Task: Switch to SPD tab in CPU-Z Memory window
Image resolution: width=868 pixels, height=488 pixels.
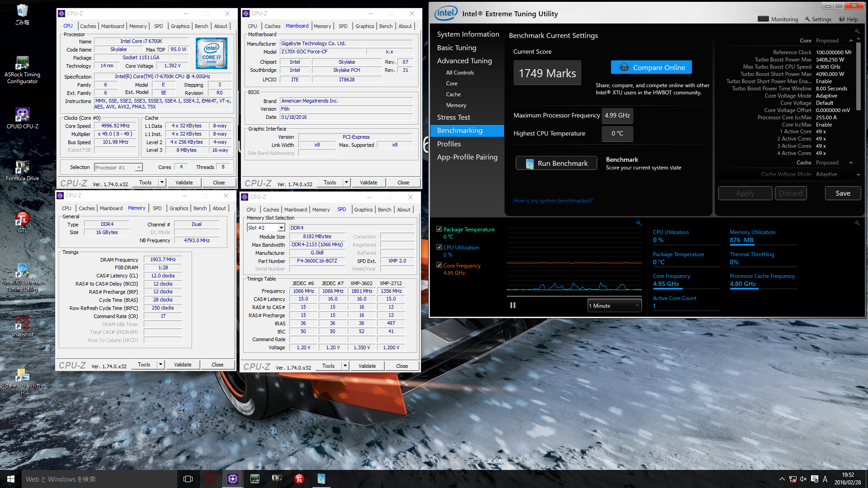Action: 157,208
